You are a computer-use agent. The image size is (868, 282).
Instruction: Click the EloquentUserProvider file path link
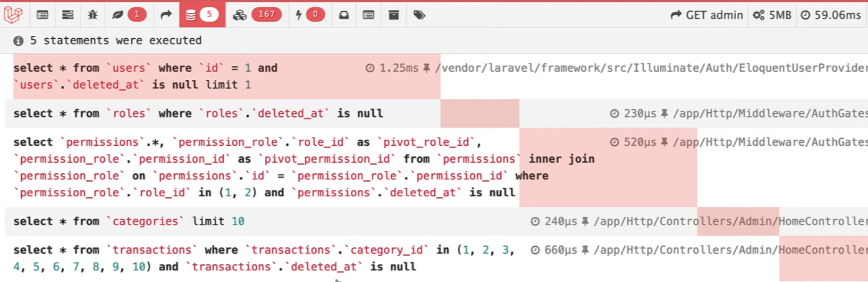coord(651,68)
